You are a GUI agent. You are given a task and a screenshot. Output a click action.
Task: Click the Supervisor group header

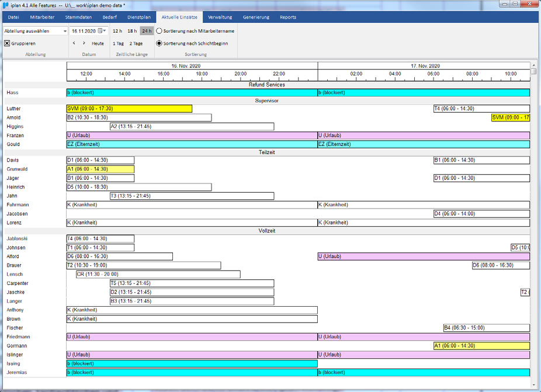[267, 100]
